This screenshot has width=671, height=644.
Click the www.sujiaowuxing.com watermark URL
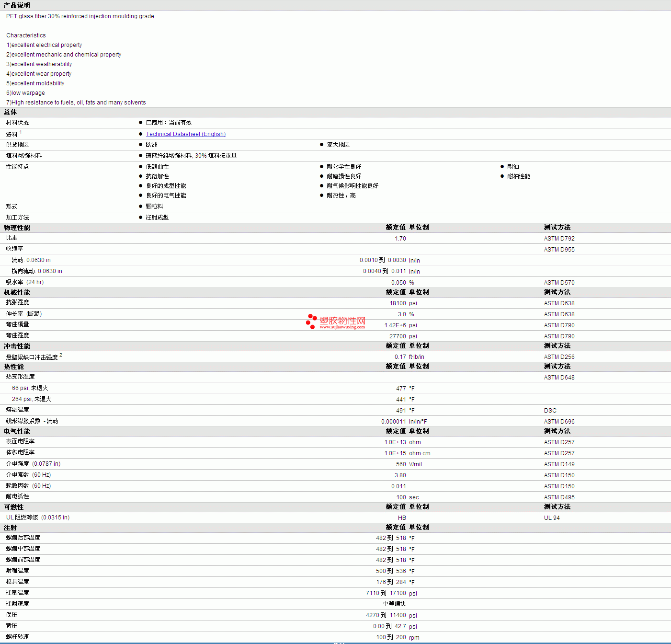coord(342,327)
